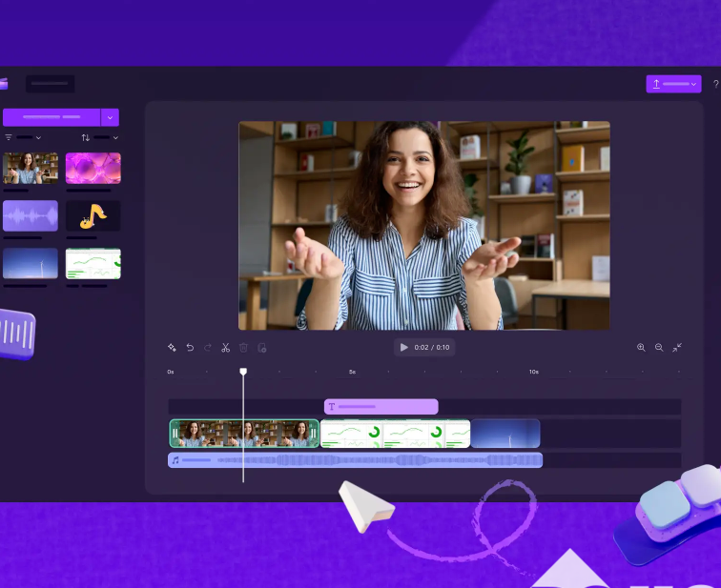Undo the last edit
The image size is (721, 588).
190,348
